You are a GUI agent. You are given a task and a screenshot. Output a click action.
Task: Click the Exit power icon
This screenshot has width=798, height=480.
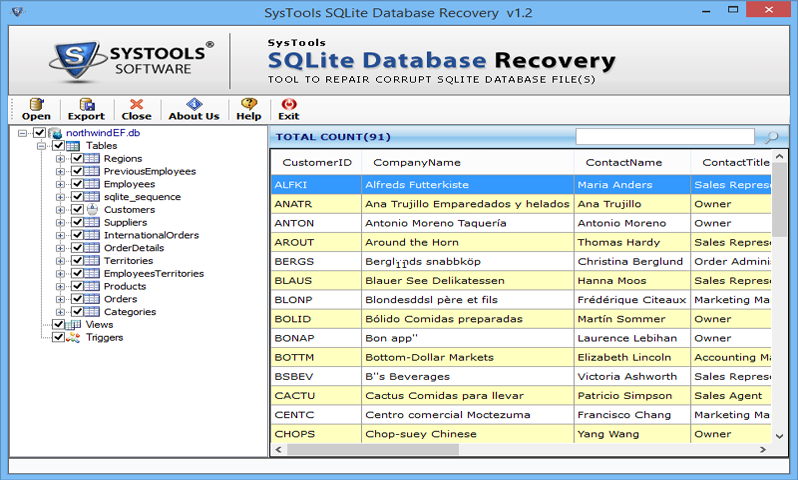(289, 104)
